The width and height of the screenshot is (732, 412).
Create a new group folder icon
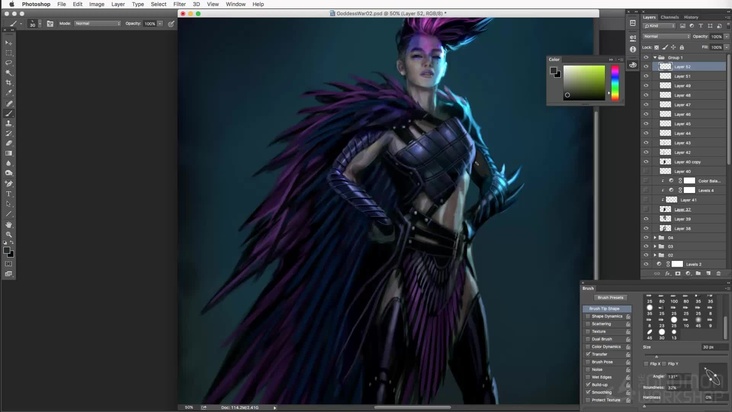698,273
